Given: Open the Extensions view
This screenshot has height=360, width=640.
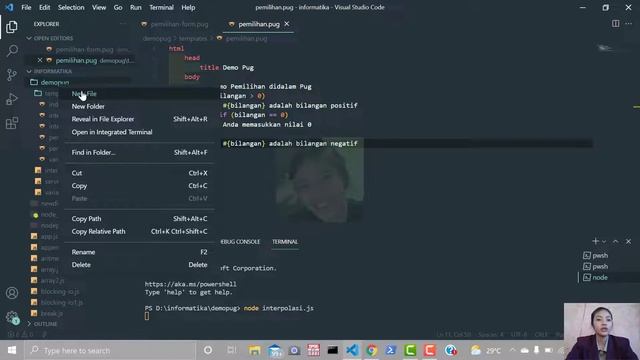Looking at the screenshot, I should click(x=12, y=123).
